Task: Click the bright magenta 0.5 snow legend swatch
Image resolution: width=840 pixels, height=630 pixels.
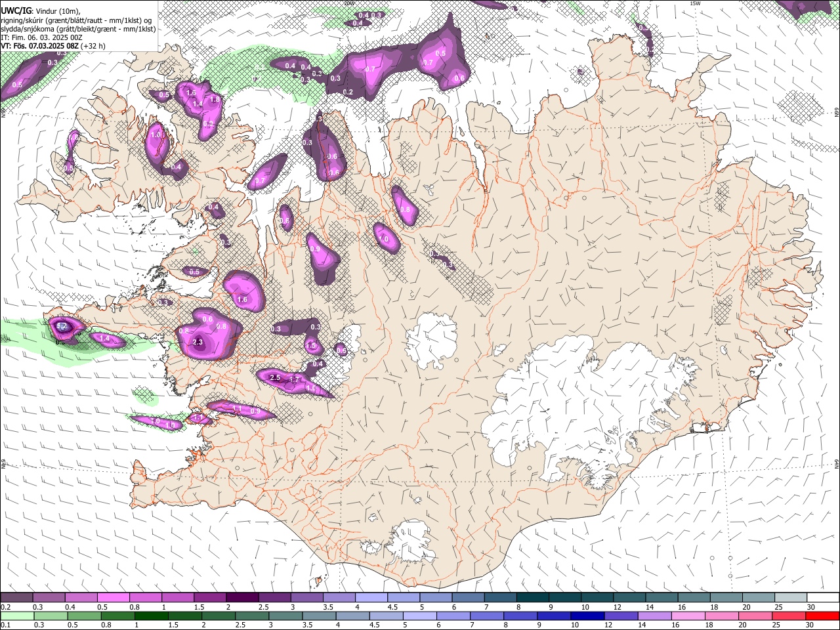Action: click(x=113, y=597)
